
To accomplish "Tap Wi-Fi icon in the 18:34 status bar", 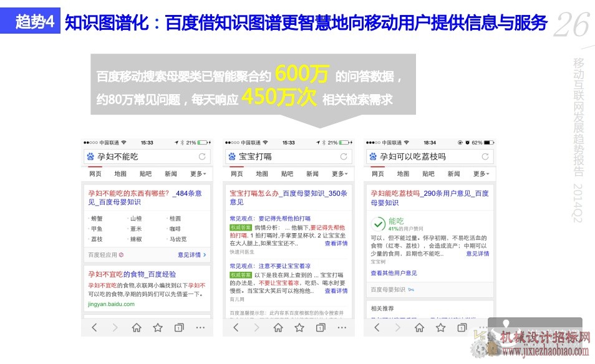I will [x=407, y=143].
